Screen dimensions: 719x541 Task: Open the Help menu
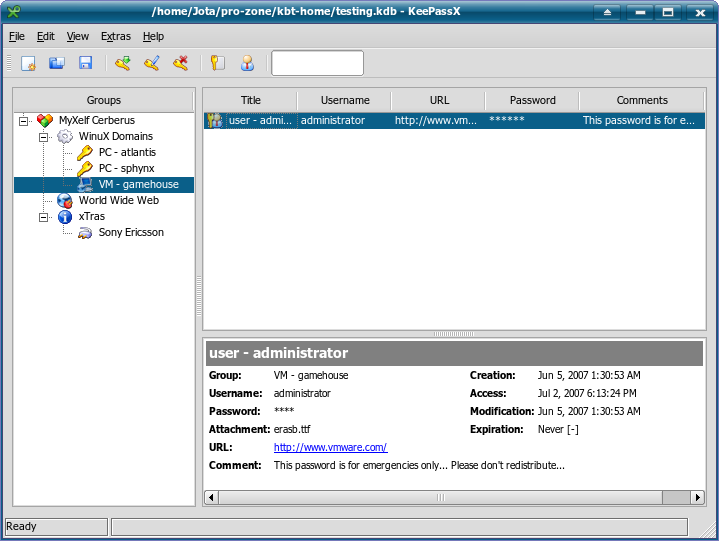click(153, 36)
